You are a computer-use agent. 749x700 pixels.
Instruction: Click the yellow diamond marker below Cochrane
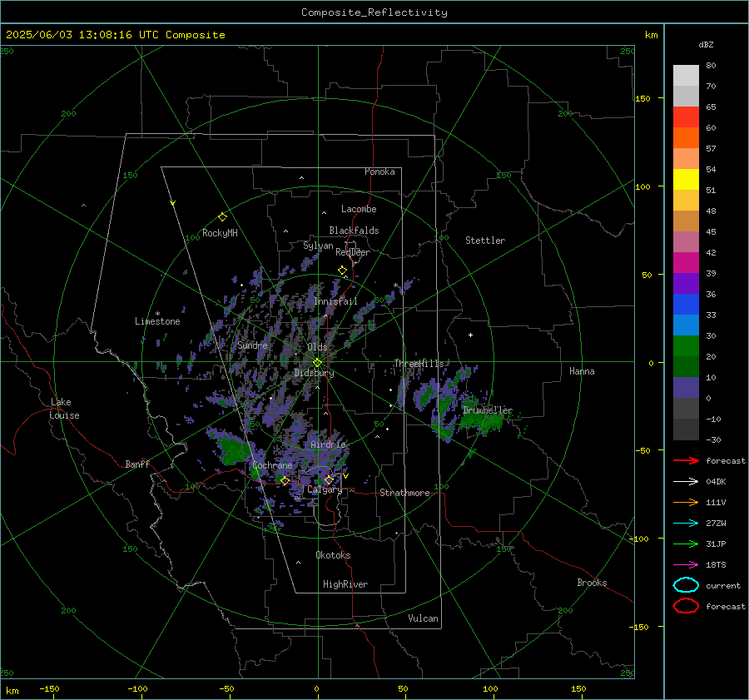pos(285,481)
